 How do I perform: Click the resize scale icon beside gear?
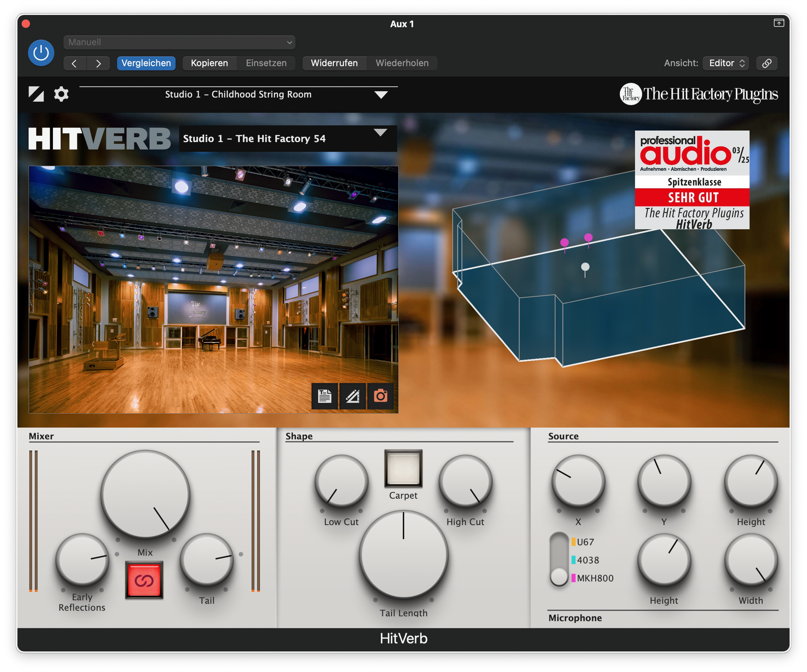[x=36, y=94]
